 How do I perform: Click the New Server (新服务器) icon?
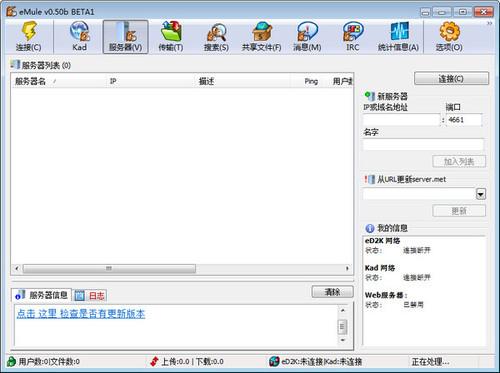[x=370, y=96]
